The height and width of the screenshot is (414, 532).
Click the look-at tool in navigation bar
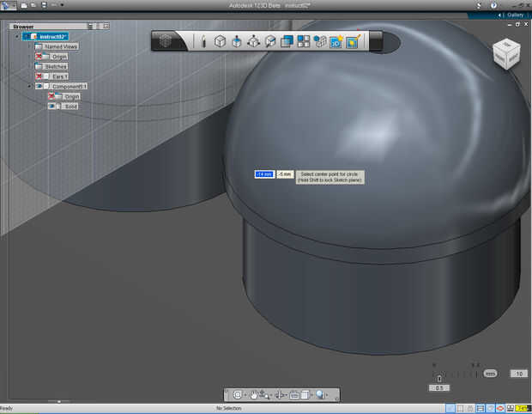pos(280,394)
